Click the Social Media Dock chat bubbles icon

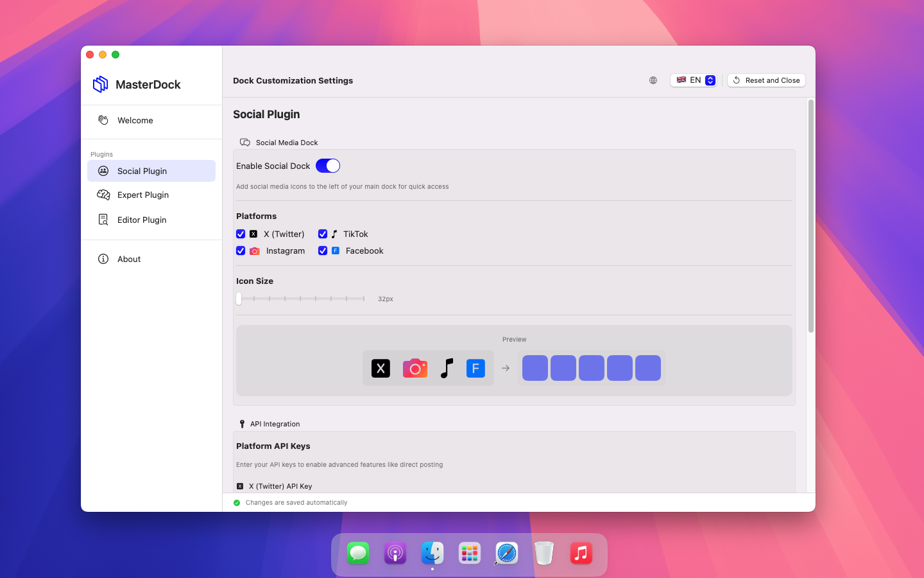pyautogui.click(x=245, y=143)
